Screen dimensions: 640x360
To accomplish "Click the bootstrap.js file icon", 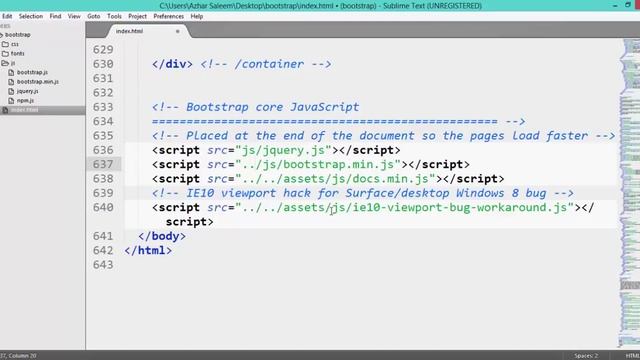I will coord(11,72).
